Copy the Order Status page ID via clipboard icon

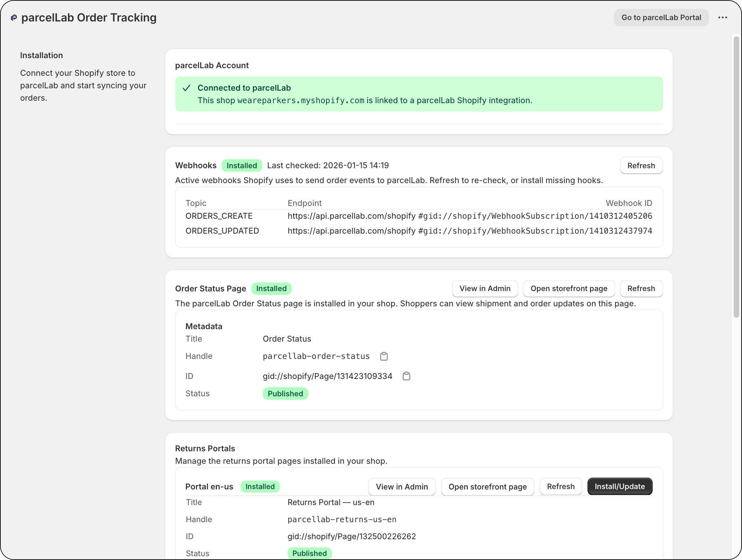click(x=407, y=376)
